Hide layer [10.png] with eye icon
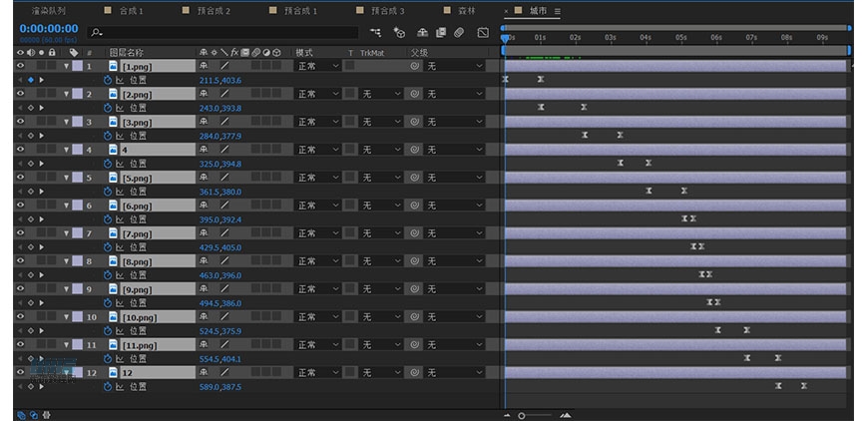The image size is (868, 421). point(21,316)
